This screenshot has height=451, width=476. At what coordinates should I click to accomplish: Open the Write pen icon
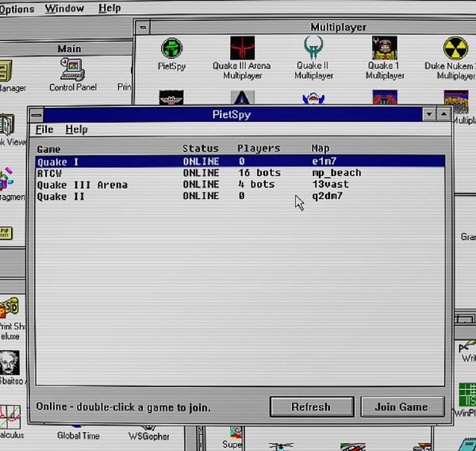pos(467,346)
